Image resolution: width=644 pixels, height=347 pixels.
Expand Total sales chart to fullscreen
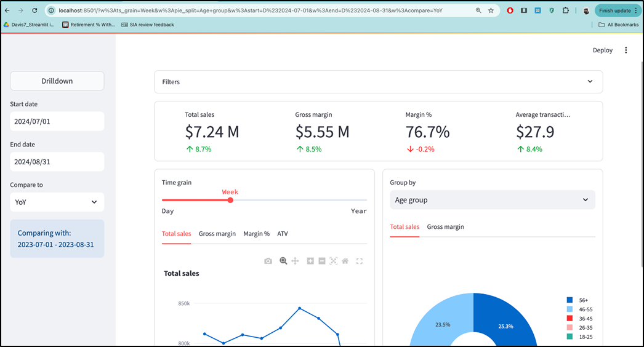(x=360, y=261)
